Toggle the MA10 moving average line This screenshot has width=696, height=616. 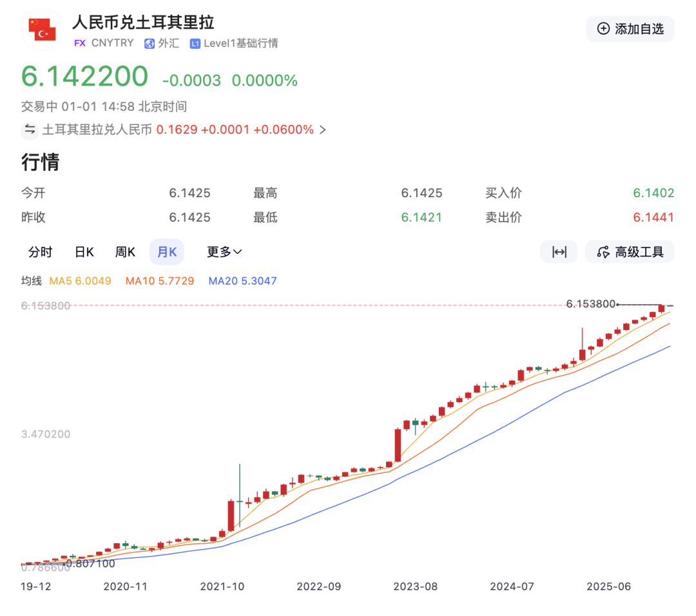[x=159, y=281]
